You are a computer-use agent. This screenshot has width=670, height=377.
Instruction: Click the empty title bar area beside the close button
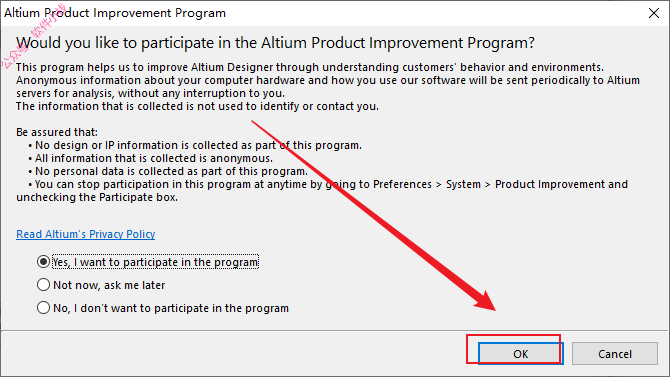[427, 13]
